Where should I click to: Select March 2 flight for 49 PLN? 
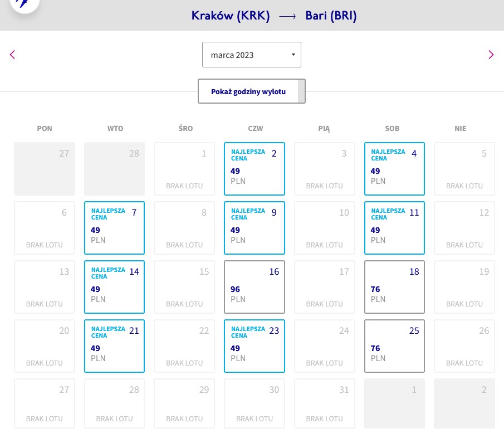point(255,169)
